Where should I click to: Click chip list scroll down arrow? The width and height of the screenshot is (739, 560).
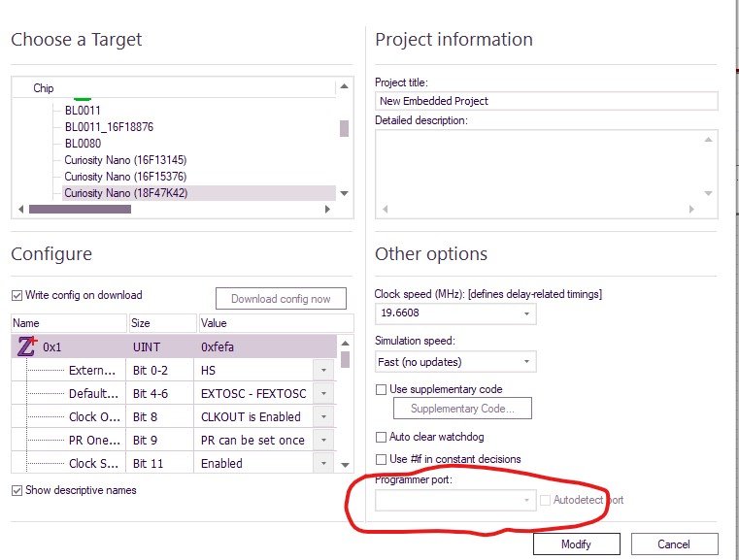(344, 193)
